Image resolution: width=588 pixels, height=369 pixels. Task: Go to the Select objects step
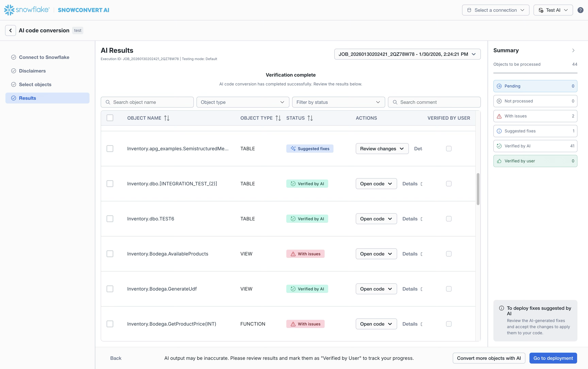(x=35, y=84)
